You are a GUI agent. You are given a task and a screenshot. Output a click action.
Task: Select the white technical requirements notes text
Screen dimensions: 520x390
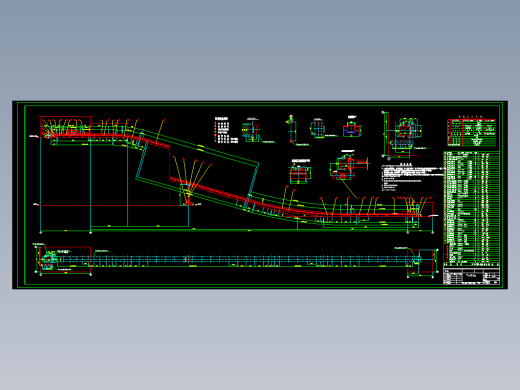(x=412, y=177)
